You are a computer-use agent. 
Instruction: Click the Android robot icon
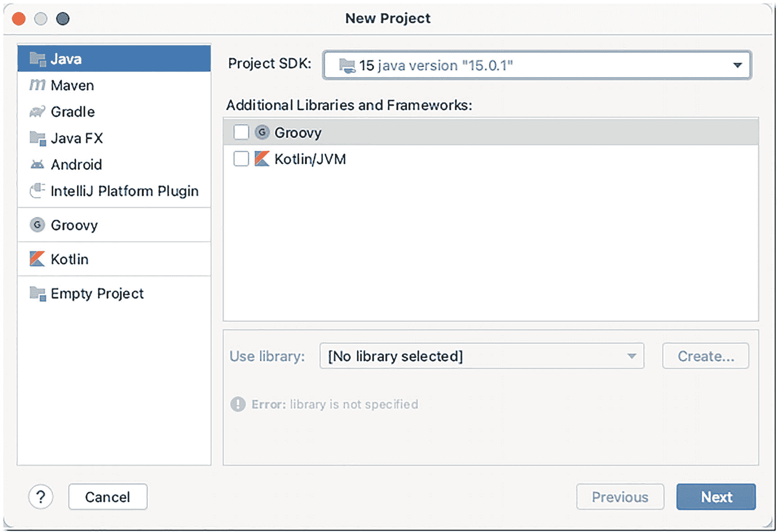click(37, 164)
